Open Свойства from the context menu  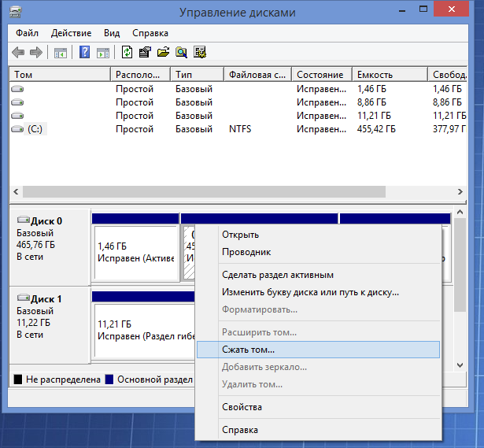click(x=318, y=407)
